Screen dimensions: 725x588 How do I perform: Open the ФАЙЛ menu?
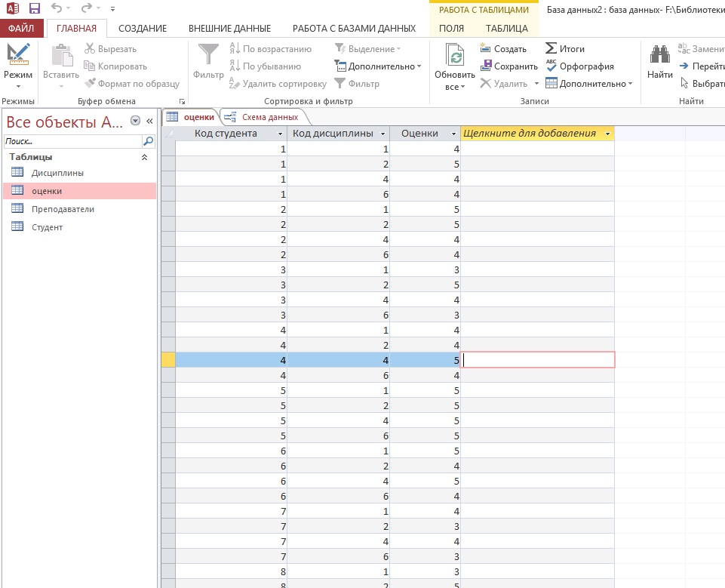tap(21, 29)
